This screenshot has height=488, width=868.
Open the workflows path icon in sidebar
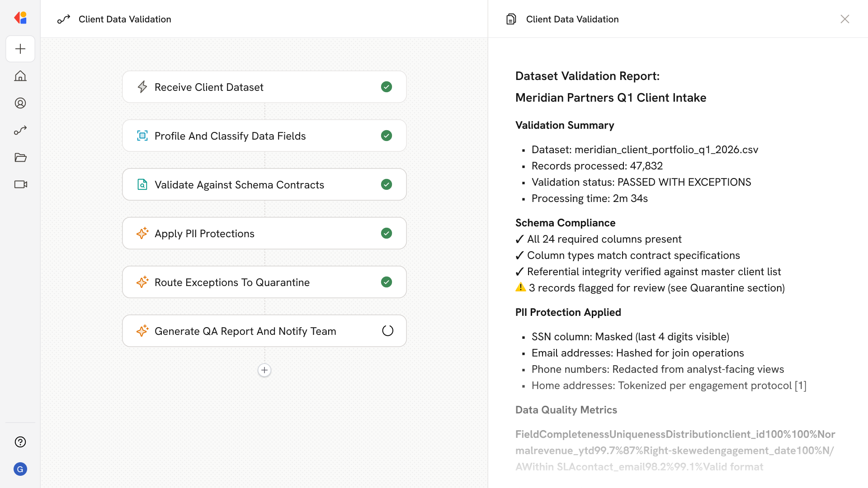click(20, 130)
